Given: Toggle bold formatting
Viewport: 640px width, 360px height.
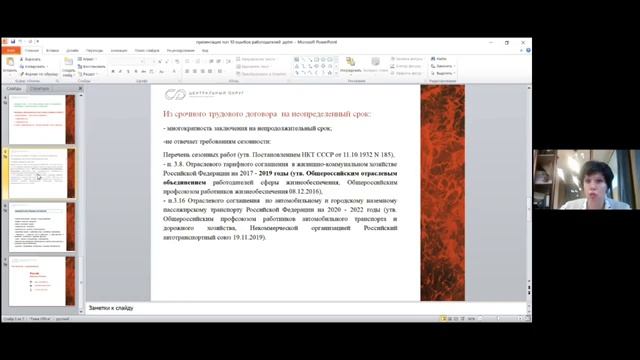Looking at the screenshot, I should click(x=113, y=71).
